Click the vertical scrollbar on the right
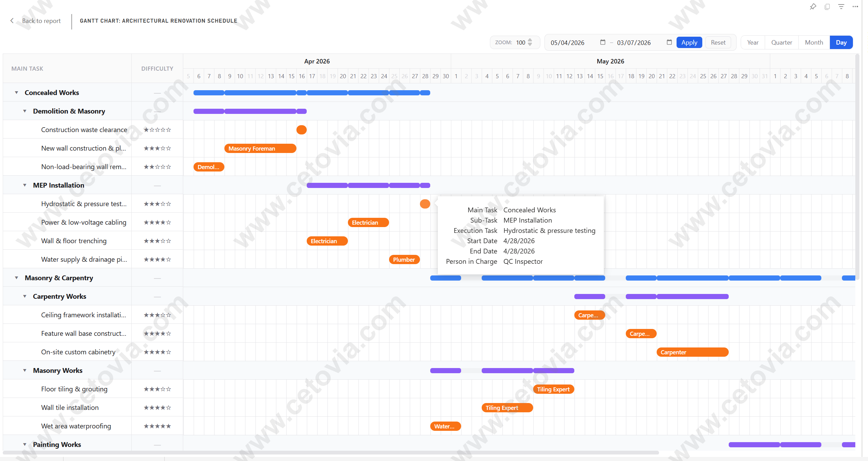 click(x=857, y=167)
